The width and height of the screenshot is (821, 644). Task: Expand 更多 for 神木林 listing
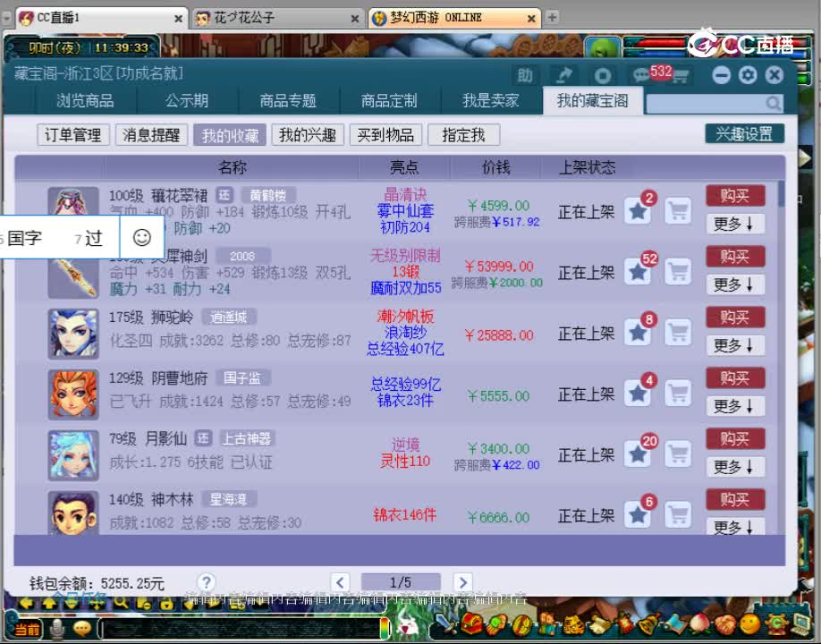tap(735, 526)
